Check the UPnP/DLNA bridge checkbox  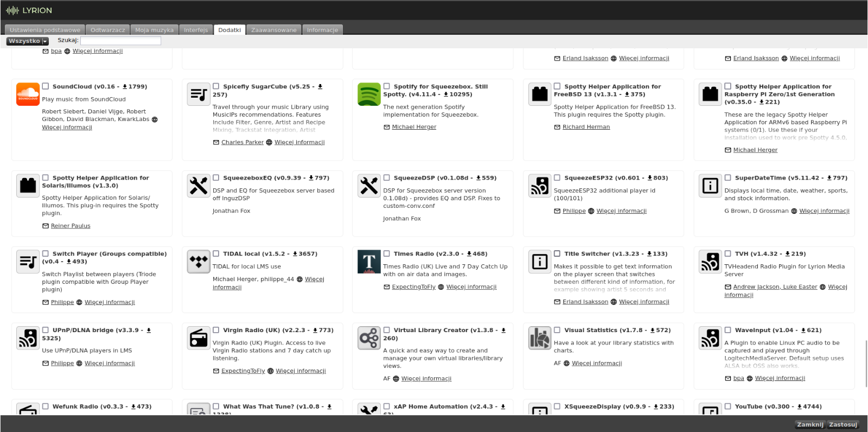(x=46, y=330)
